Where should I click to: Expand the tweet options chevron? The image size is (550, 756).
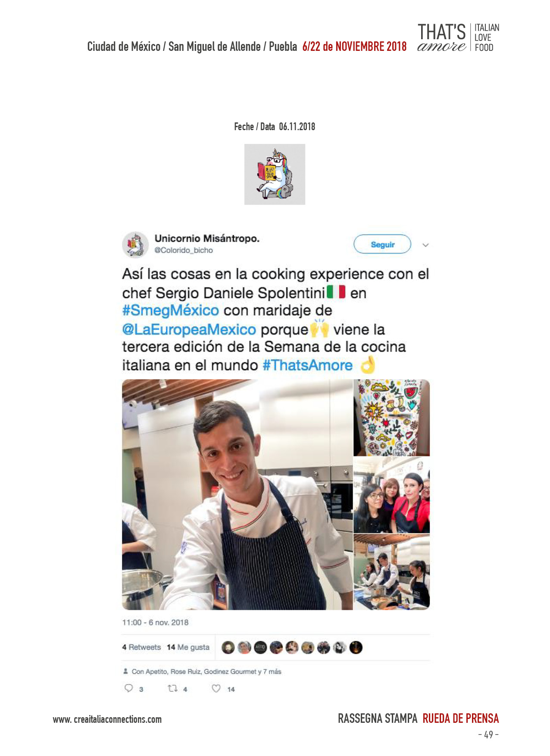point(425,245)
